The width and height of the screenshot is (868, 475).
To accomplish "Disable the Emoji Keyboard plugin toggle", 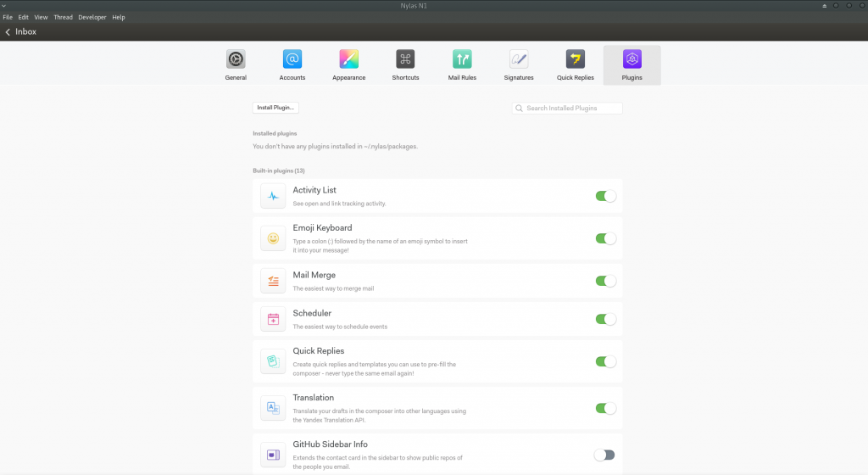I will pyautogui.click(x=605, y=238).
